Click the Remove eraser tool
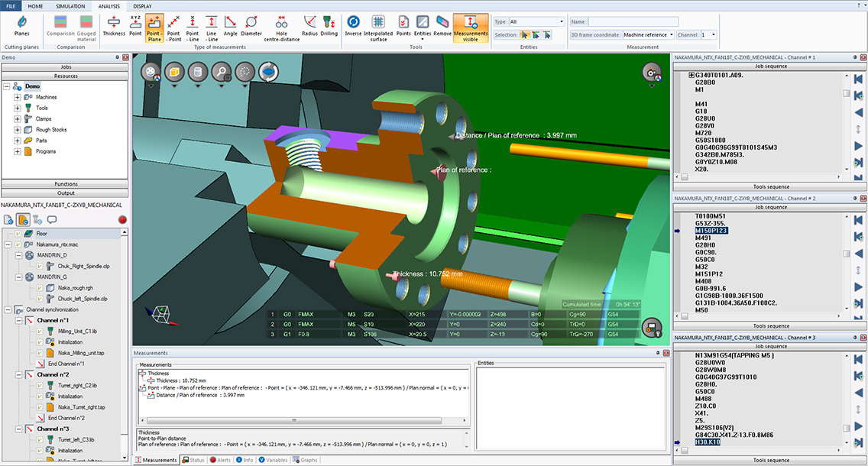This screenshot has width=868, height=466. click(442, 24)
